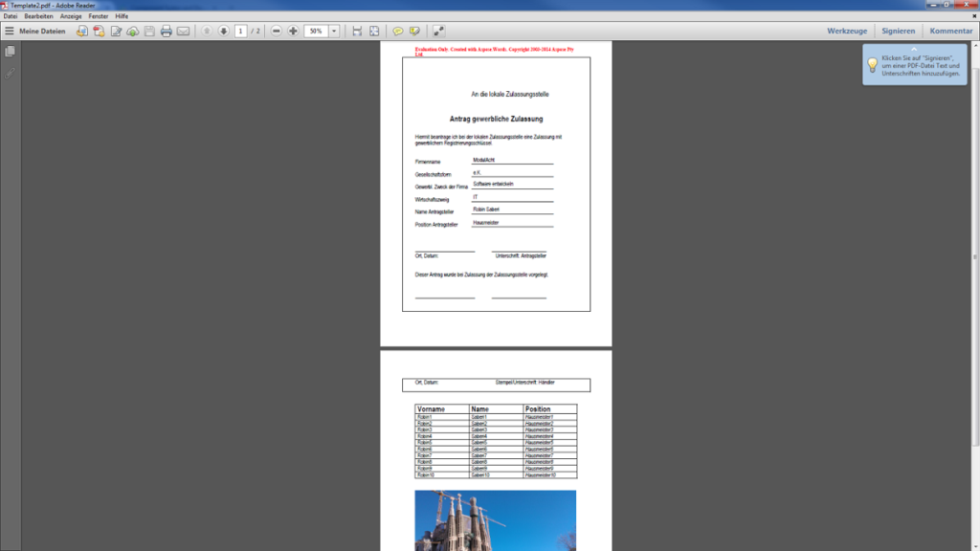
Task: Open the Signieren pane
Action: [x=898, y=31]
